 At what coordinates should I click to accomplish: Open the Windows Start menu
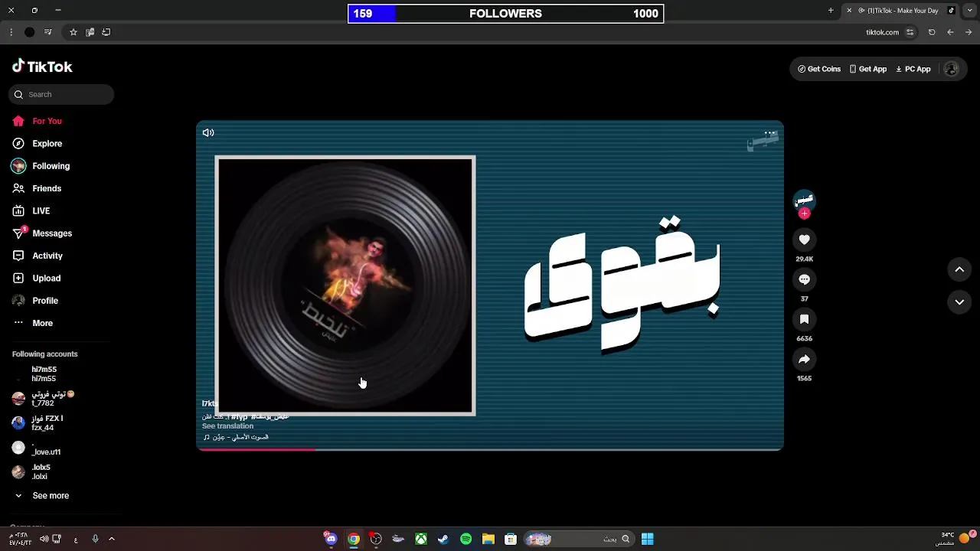pos(648,539)
